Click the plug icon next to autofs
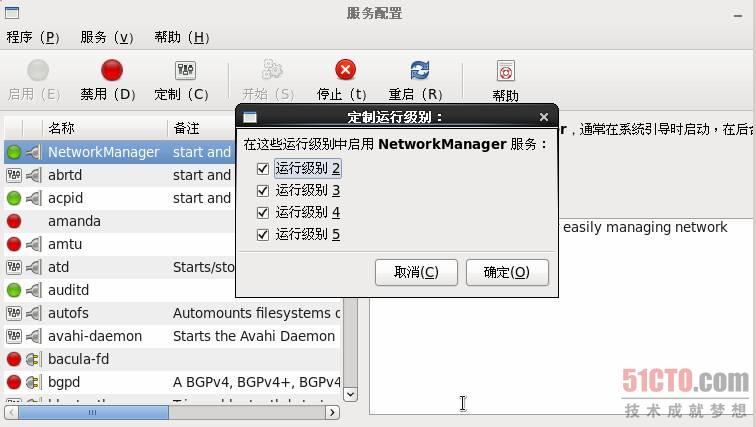This screenshot has height=427, width=756. tap(33, 313)
